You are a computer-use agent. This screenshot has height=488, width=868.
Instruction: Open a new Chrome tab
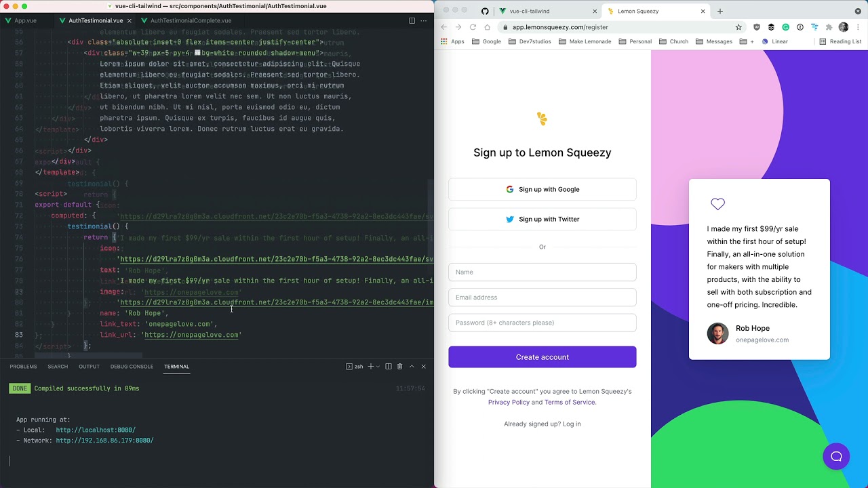tap(720, 11)
